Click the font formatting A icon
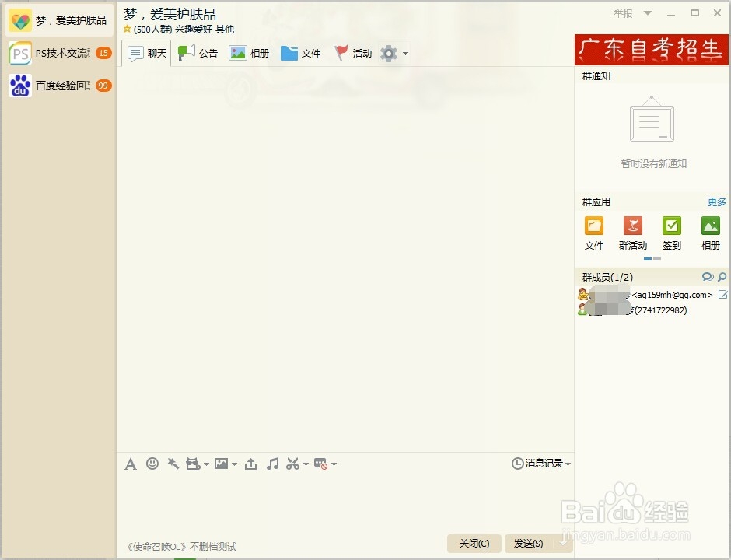The image size is (731, 560). pos(131,464)
